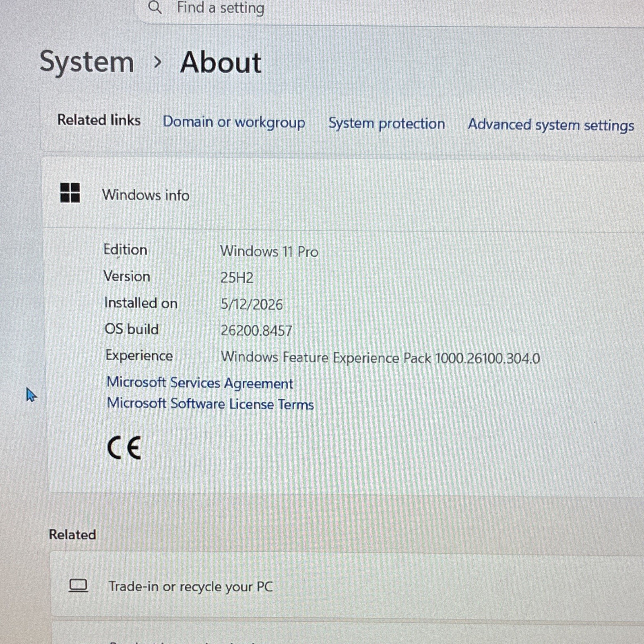Open Advanced system settings link

pos(551,125)
